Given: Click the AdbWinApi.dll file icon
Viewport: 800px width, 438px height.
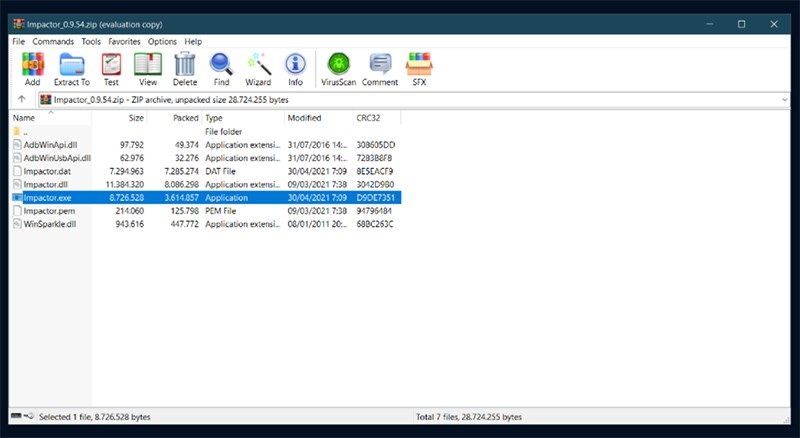Looking at the screenshot, I should click(x=17, y=145).
